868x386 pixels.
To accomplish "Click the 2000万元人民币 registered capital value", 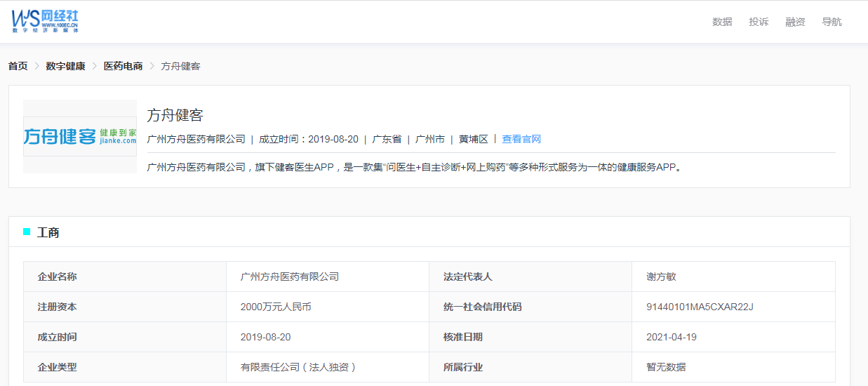I will click(x=276, y=307).
